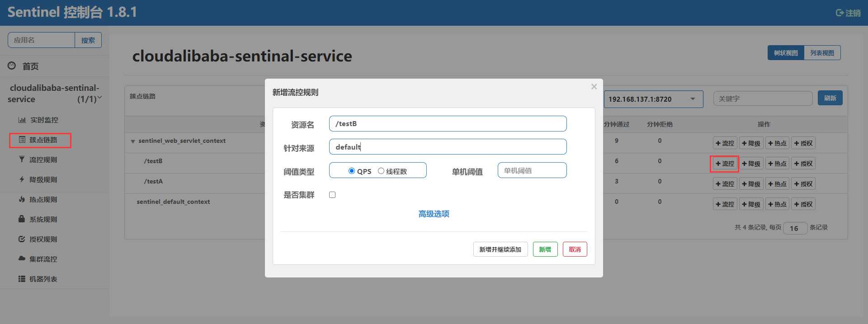This screenshot has width=868, height=324.
Task: Select /testA tree row
Action: tap(153, 181)
